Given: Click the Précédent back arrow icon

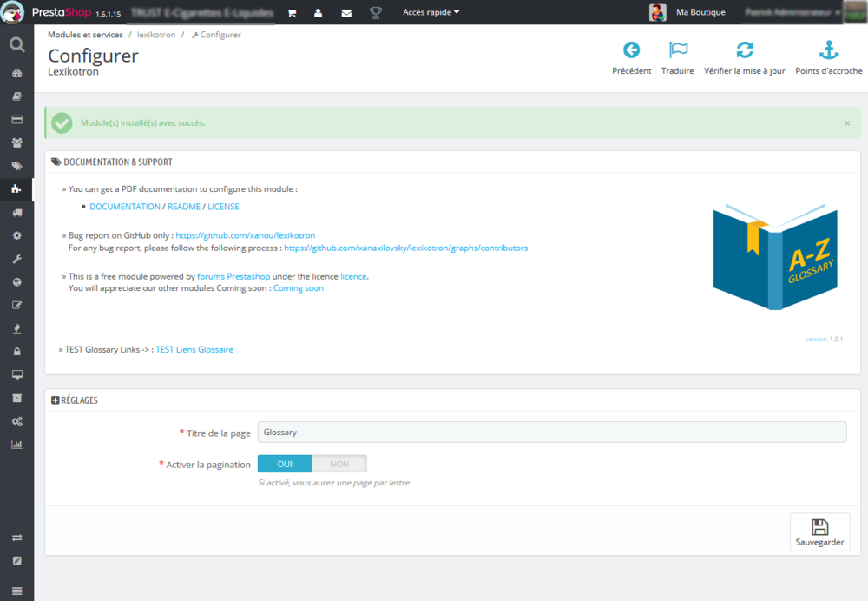Looking at the screenshot, I should 631,50.
